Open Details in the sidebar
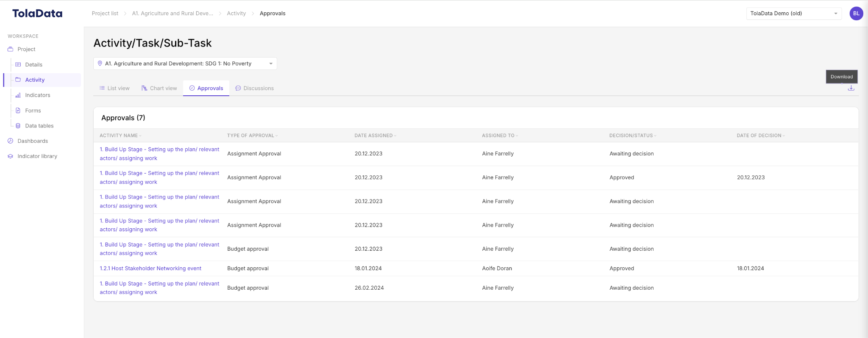Screen dimensions: 868x338 point(34,65)
